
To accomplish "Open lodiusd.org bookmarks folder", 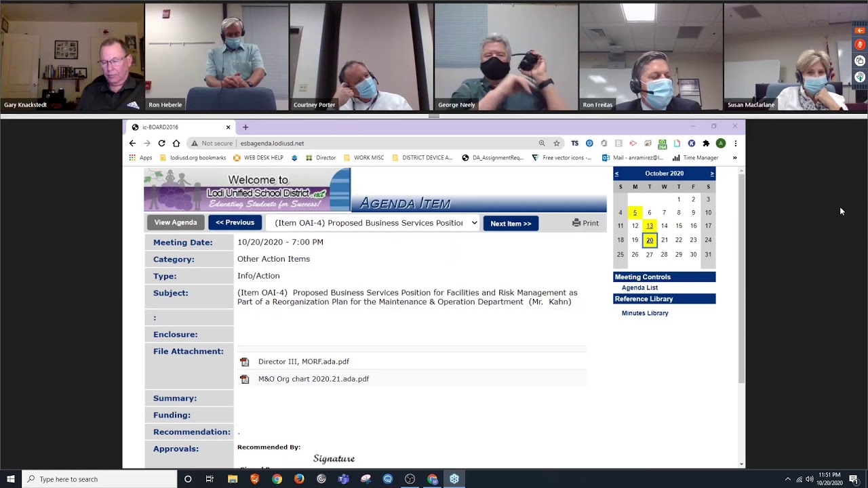I will click(x=193, y=157).
